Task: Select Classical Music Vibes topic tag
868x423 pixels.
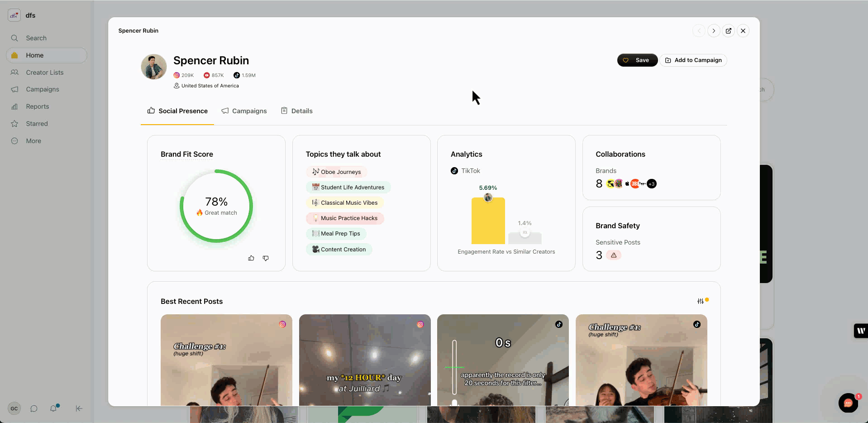Action: 345,203
